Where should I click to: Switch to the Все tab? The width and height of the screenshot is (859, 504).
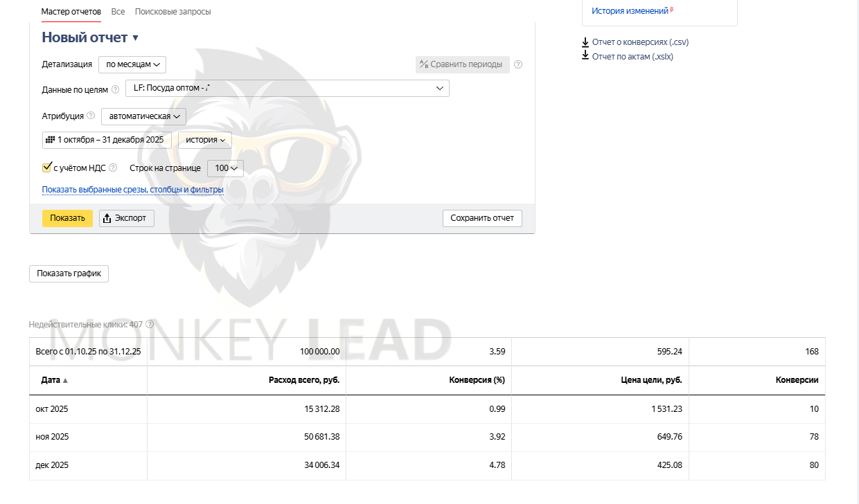click(x=118, y=12)
